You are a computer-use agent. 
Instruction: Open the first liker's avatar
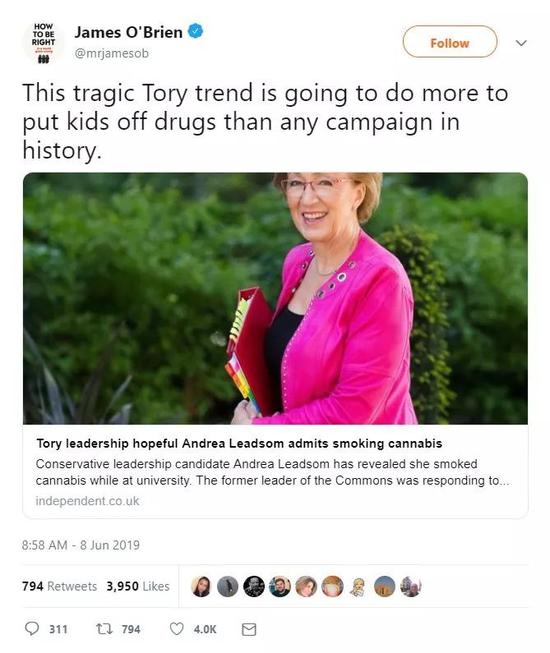pos(201,586)
